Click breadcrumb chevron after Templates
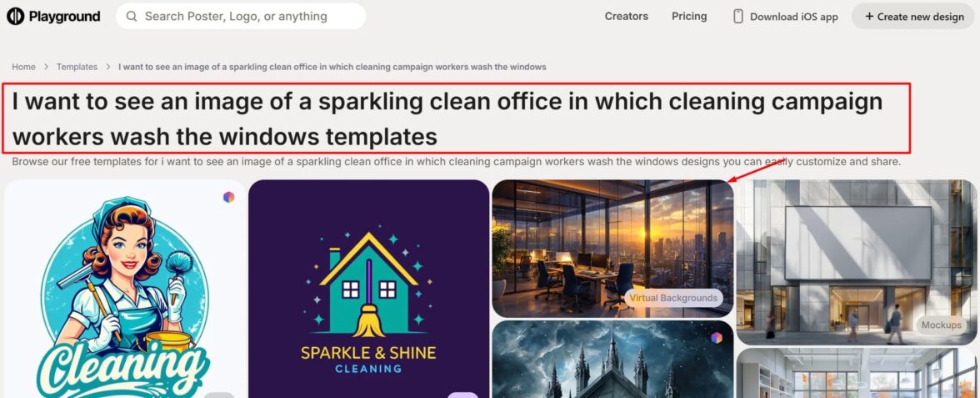980x398 pixels. tap(108, 67)
